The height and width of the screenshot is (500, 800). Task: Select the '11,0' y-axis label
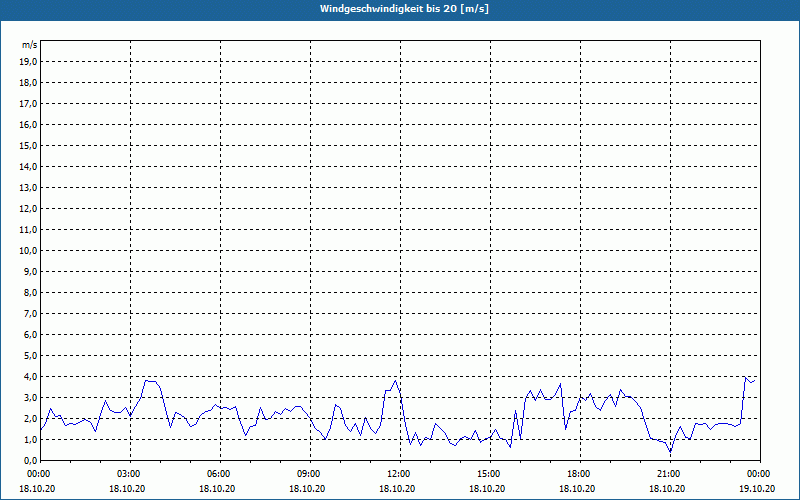29,230
